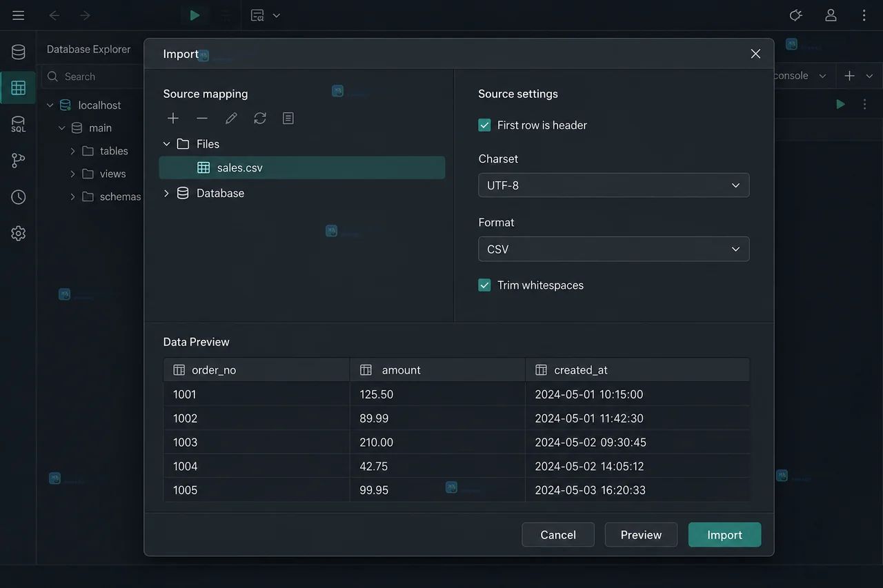Open the vertical dots menu in top bar
This screenshot has width=883, height=588.
click(864, 15)
